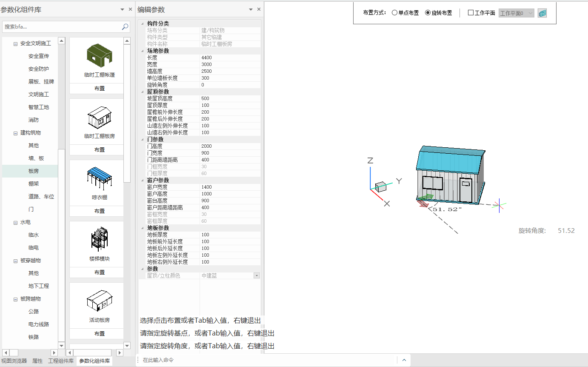The height and width of the screenshot is (367, 588).
Task: Open the 工作平面0 dropdown
Action: tap(517, 13)
